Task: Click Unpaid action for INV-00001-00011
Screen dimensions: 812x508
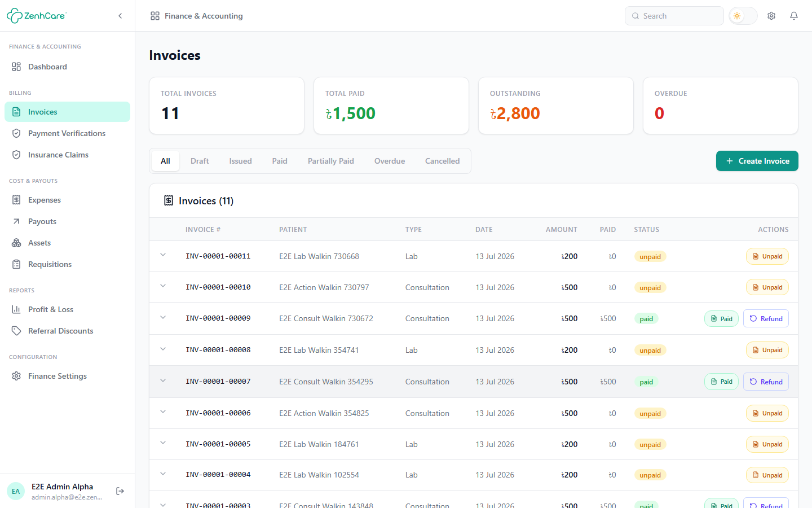Action: 767,256
